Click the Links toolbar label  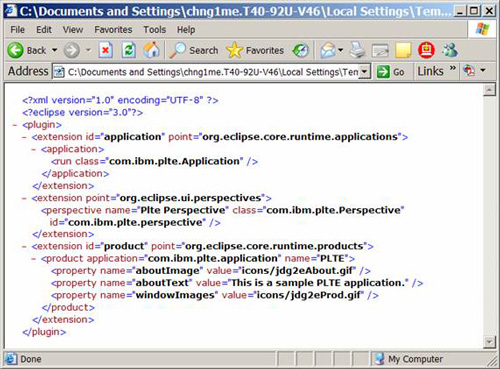[430, 71]
